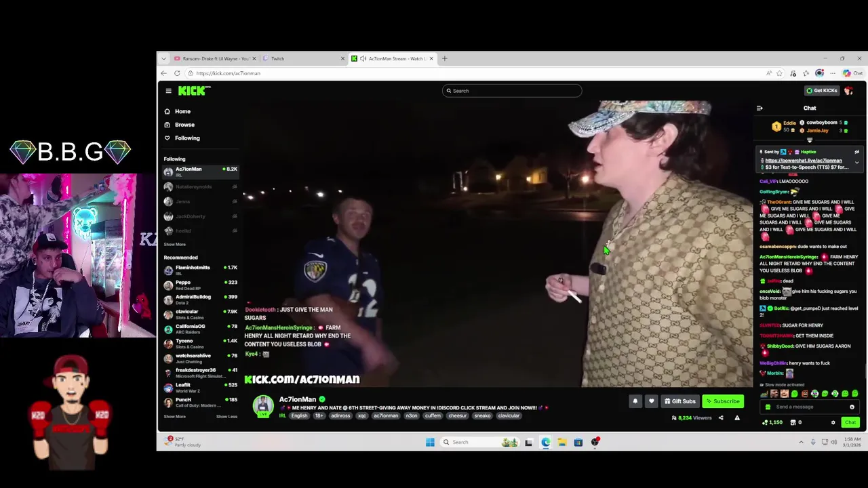
Task: Select the cuffem tag
Action: pos(433,415)
